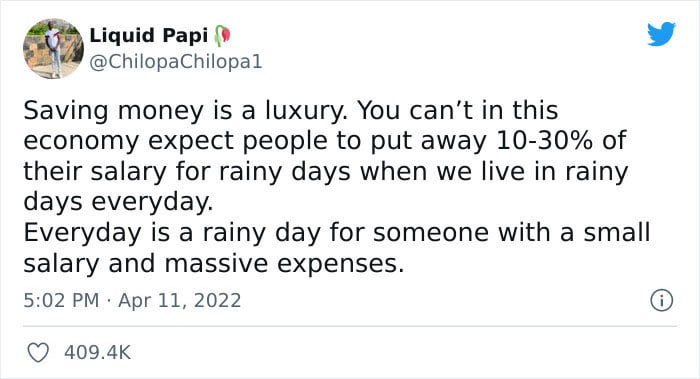Open the tweet info circle icon
Image resolution: width=700 pixels, height=379 pixels.
click(661, 300)
